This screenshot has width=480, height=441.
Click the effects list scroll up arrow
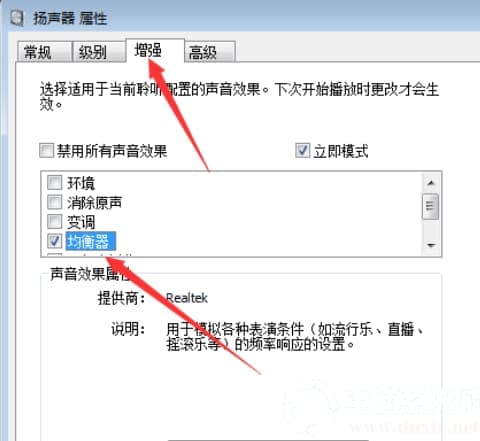(431, 183)
